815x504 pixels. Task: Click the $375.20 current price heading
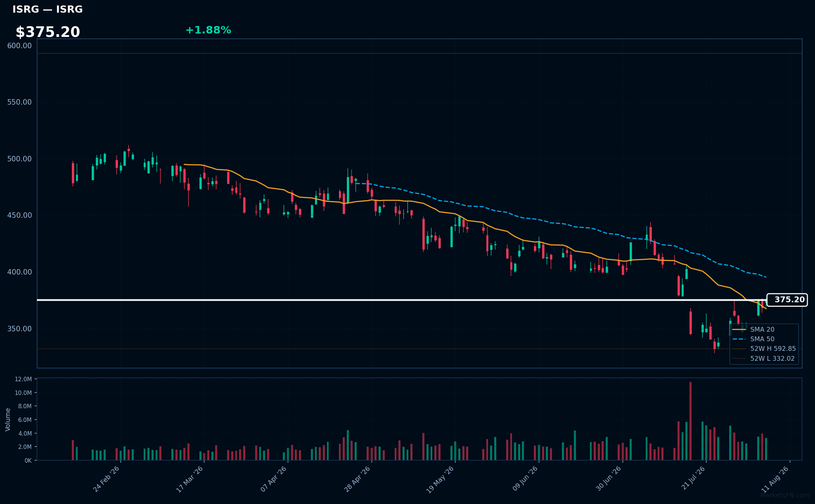48,32
